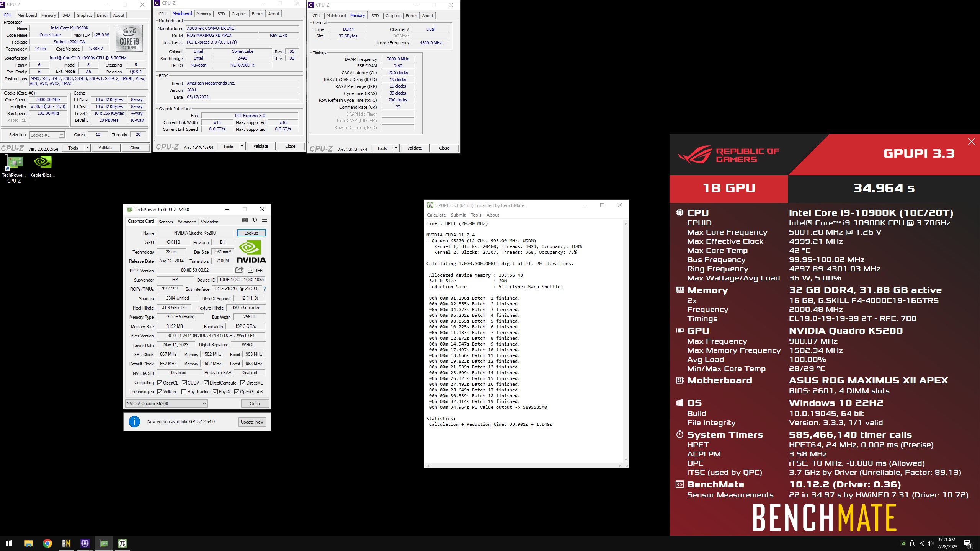Viewport: 980px width, 551px height.
Task: Expand Tools dropdown arrow in CPU-Z Memory window
Action: [x=396, y=148]
